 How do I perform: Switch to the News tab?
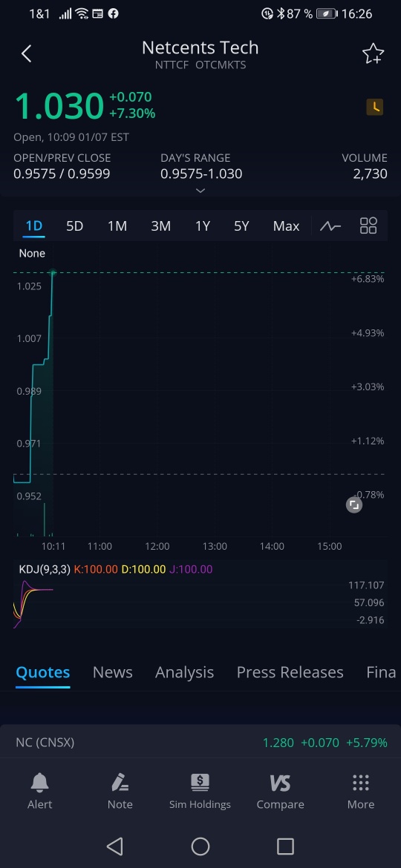[x=112, y=672]
